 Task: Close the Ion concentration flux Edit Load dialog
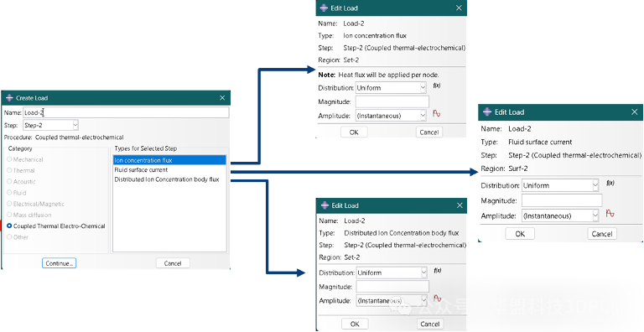459,8
